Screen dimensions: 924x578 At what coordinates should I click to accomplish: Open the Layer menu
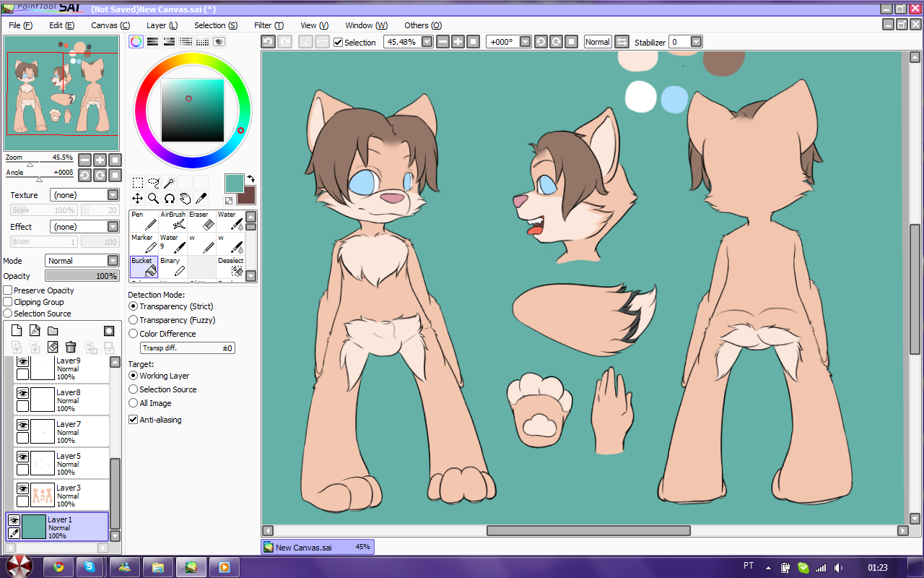pos(162,25)
